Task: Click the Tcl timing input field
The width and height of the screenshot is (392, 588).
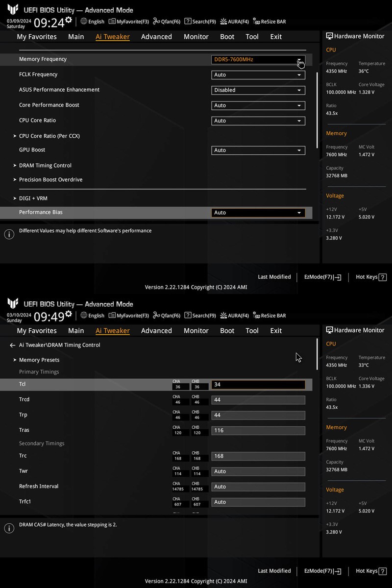Action: tap(258, 385)
